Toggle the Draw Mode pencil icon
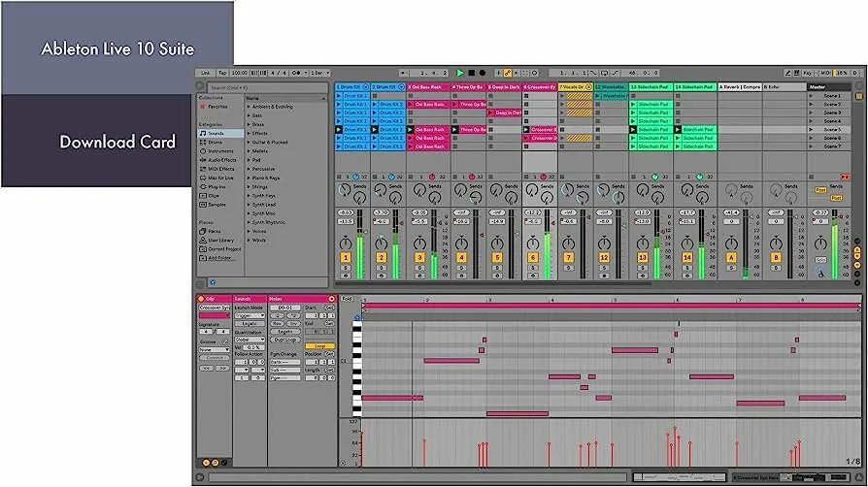 coord(787,73)
